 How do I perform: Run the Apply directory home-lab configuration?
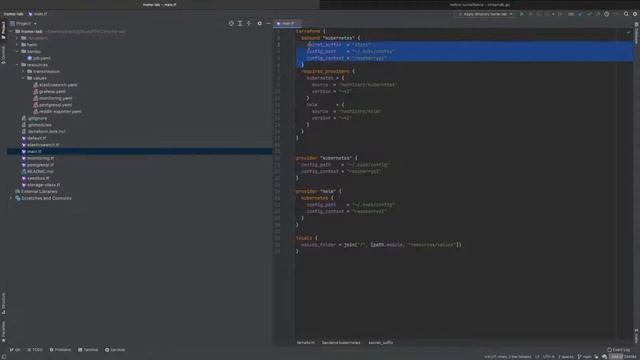tap(521, 14)
